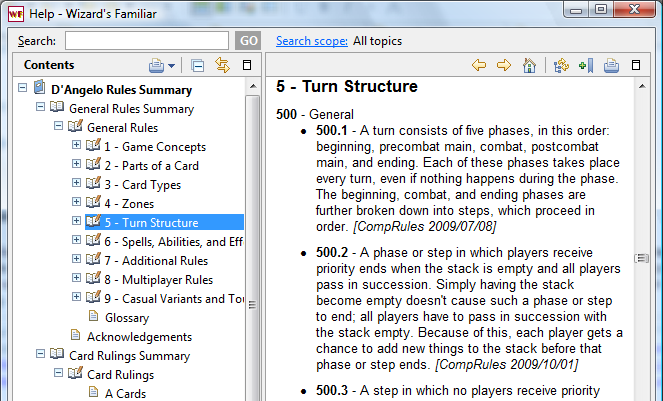Open the Acknowledgements topic

point(139,337)
